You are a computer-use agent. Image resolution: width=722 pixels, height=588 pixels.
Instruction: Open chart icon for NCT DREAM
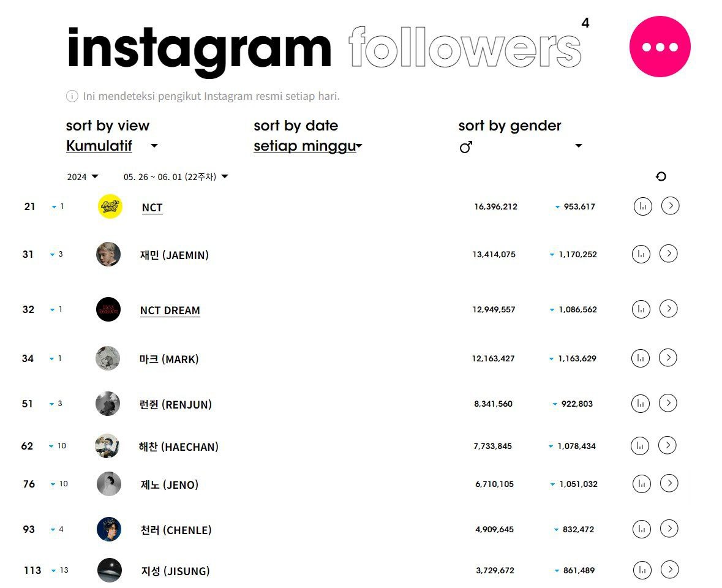pos(641,309)
